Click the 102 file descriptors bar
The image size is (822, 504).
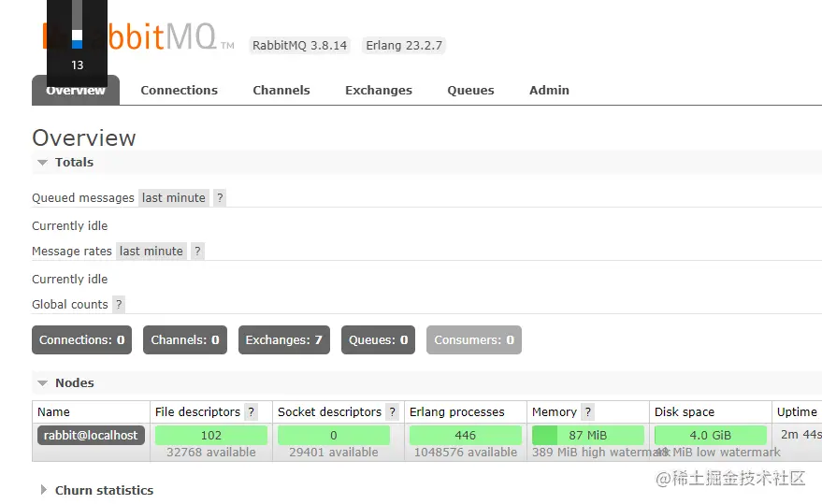click(x=211, y=436)
